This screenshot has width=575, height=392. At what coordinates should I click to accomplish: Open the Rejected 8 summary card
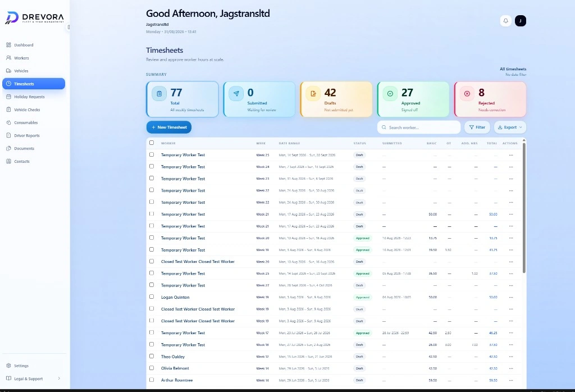coord(490,99)
